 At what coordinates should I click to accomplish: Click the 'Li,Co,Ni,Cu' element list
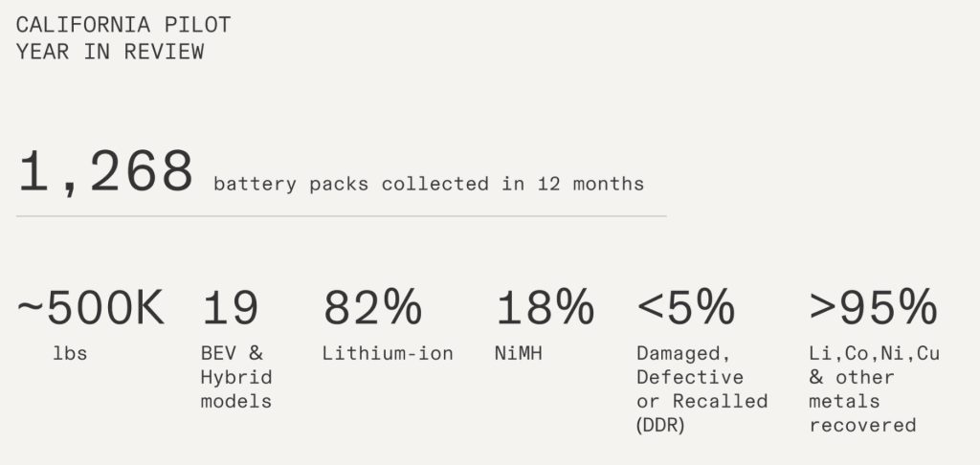(875, 354)
